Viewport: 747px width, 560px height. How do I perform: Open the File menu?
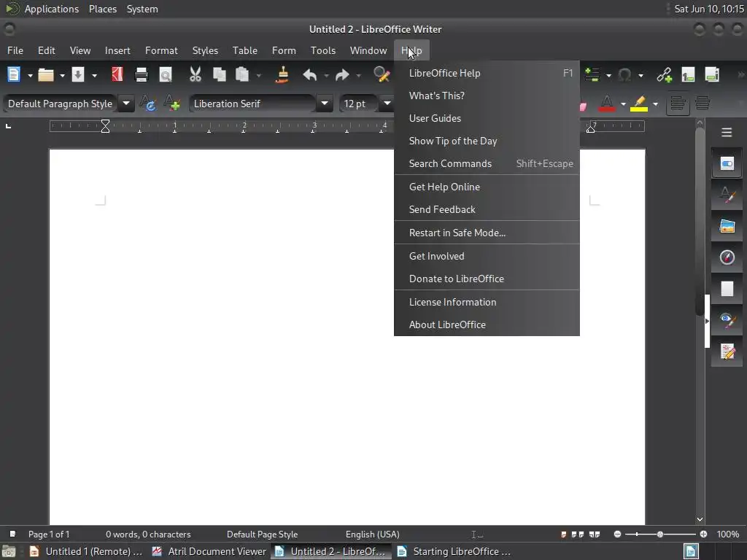coord(15,50)
